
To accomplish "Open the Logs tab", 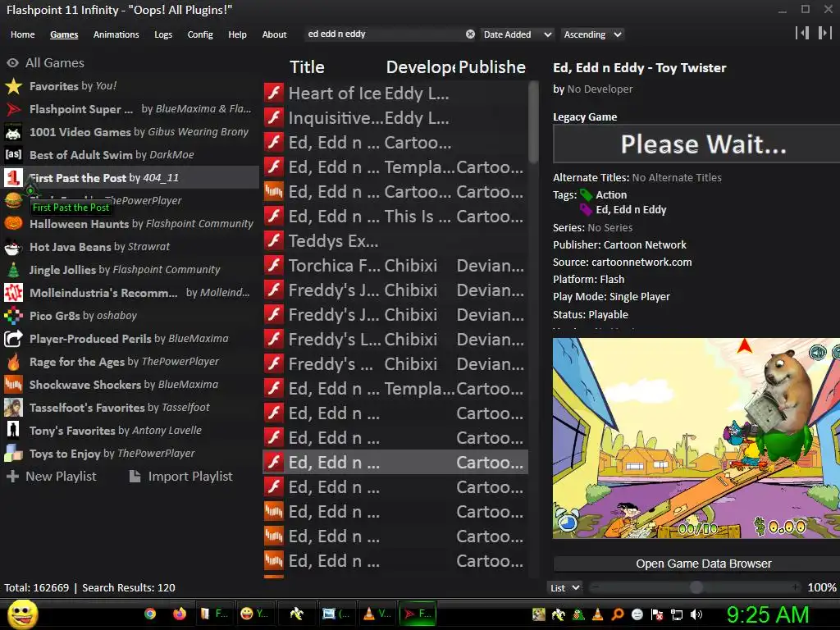I will [163, 34].
